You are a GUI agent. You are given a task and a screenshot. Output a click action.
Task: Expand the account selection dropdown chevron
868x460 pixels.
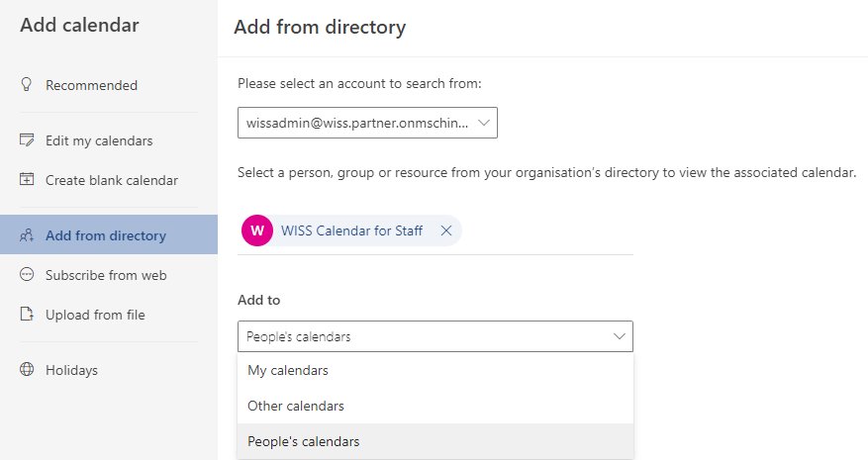[x=484, y=123]
